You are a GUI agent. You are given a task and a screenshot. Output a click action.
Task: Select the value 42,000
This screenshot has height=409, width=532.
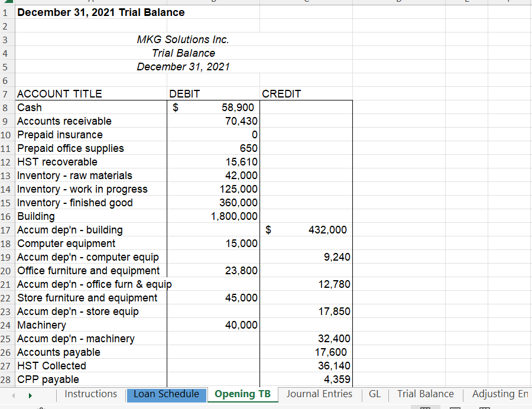(213, 176)
